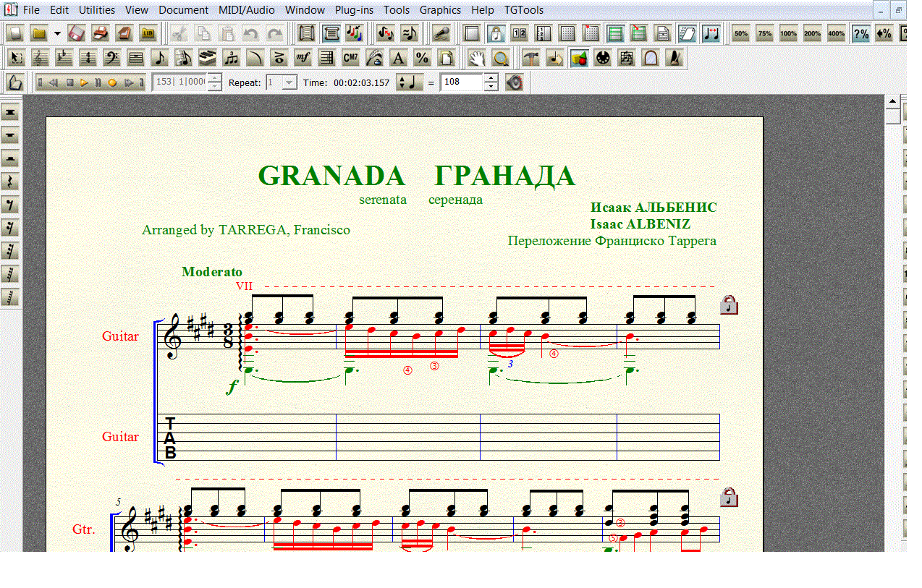Toggle first system lock icon
The image size is (922, 588).
(x=729, y=305)
